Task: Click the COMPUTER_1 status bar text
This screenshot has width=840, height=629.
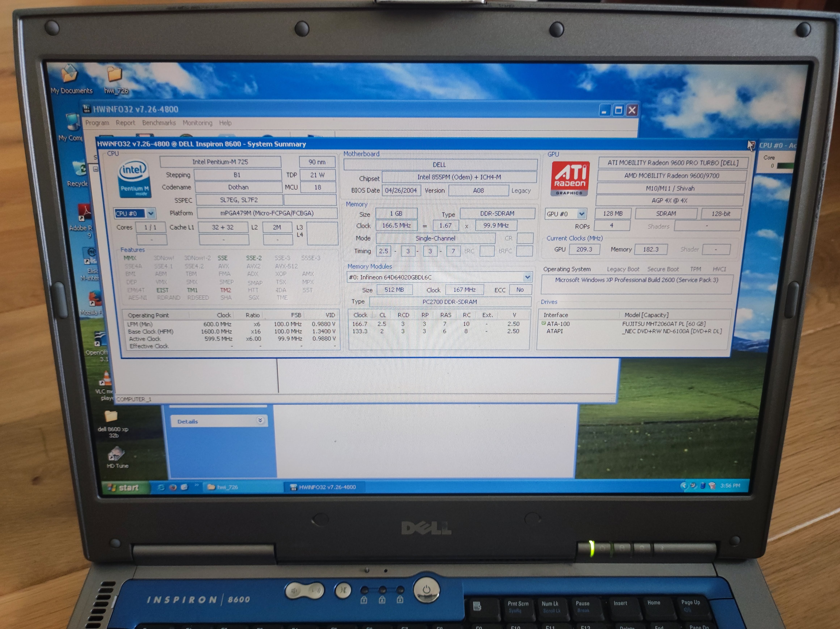Action: pos(134,399)
